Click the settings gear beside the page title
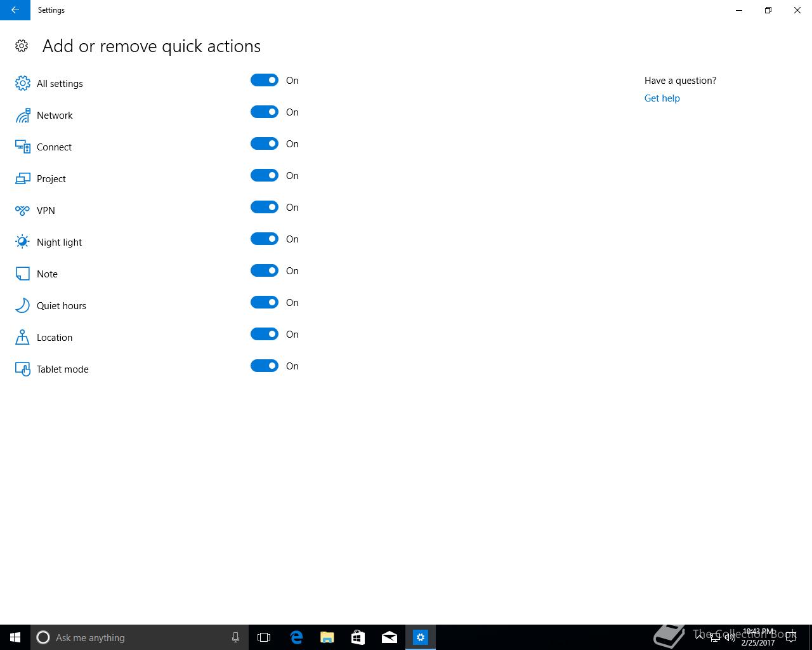This screenshot has height=650, width=812. point(22,46)
